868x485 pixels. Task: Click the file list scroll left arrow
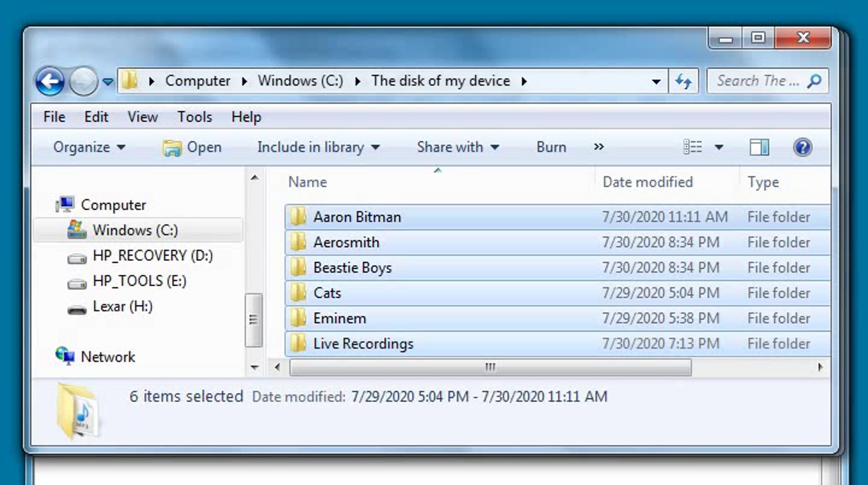tap(277, 367)
